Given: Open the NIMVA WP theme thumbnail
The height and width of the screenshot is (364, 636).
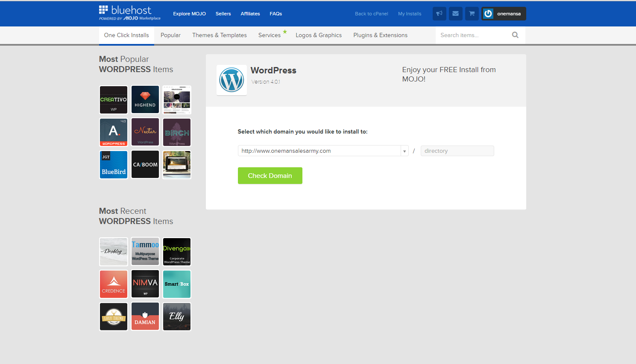Looking at the screenshot, I should point(145,284).
